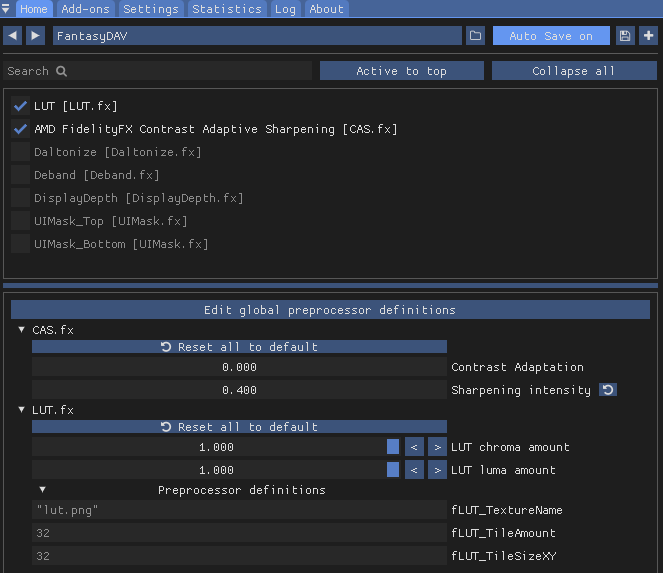Increase LUT luma amount with right arrow
The width and height of the screenshot is (663, 573).
(x=437, y=470)
